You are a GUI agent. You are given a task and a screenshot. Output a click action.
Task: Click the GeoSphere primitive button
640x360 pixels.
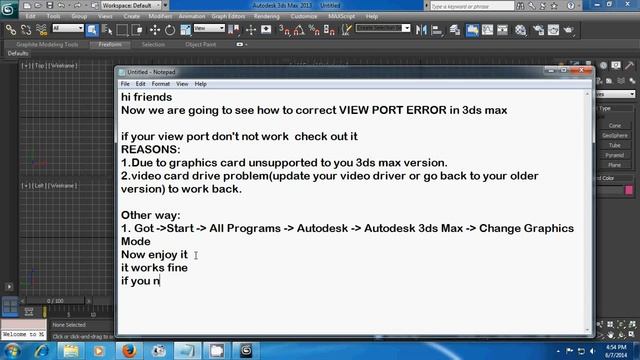pos(615,136)
